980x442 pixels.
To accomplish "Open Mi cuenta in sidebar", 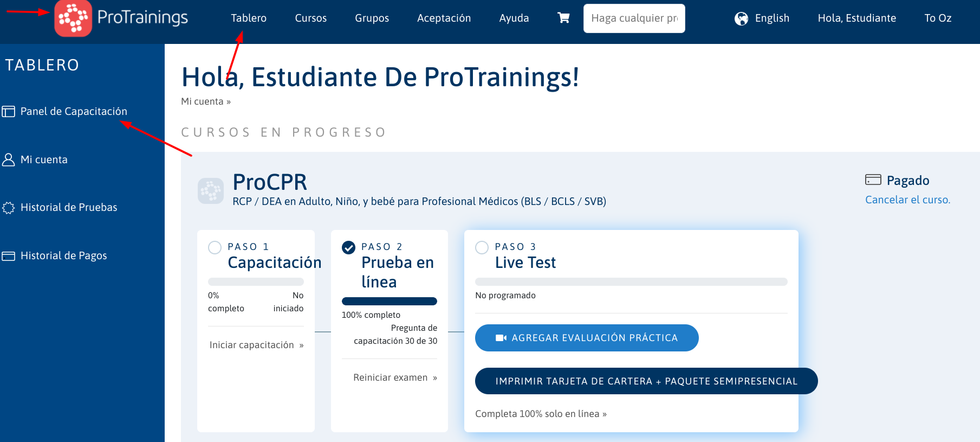I will (x=44, y=159).
